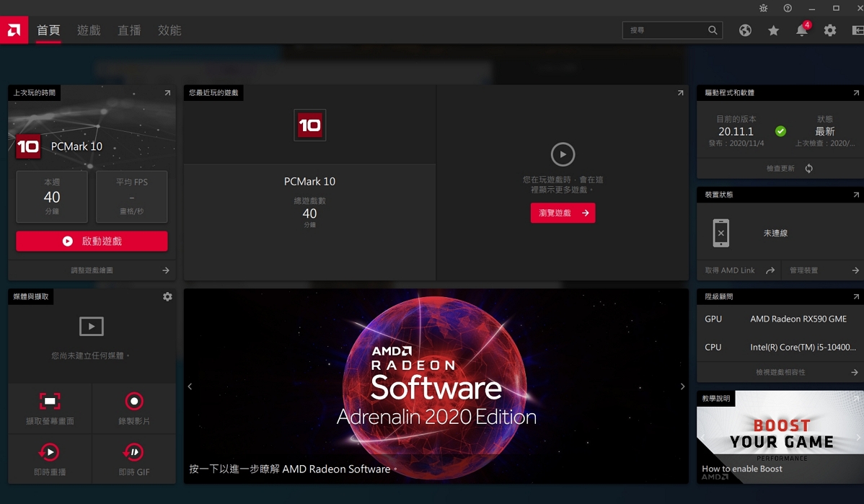Open help via the question mark icon

788,8
